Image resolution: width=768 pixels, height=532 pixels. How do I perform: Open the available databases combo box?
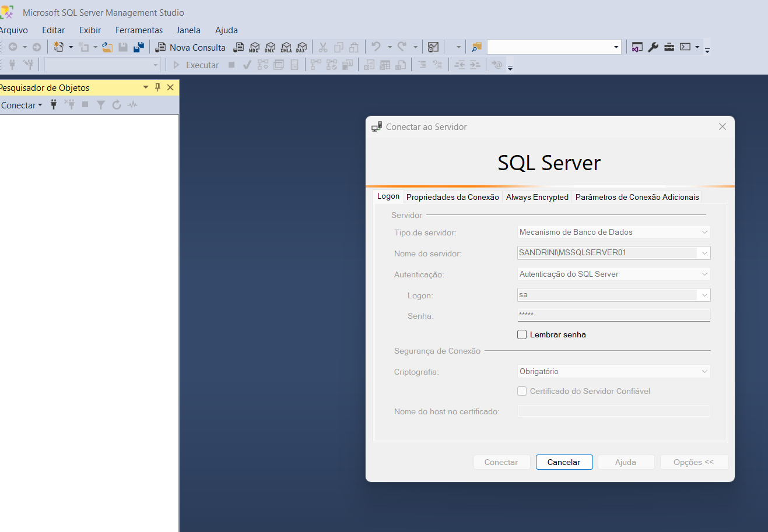(x=103, y=65)
